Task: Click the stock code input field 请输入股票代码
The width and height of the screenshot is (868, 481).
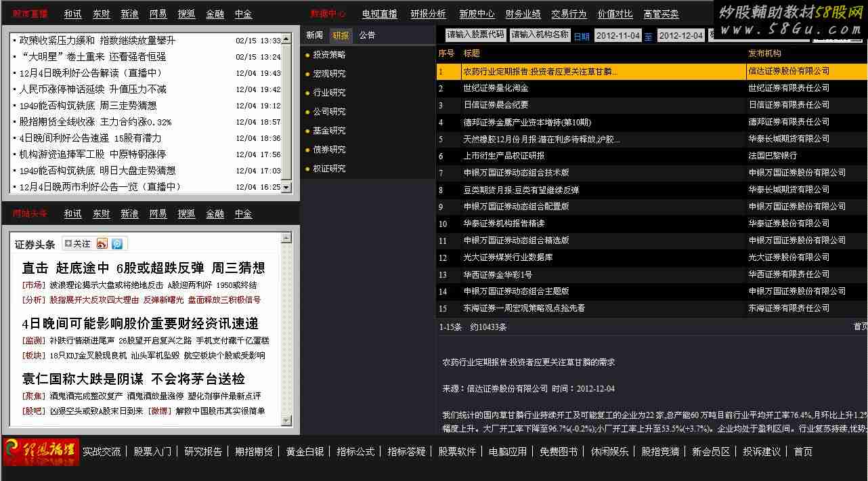Action: click(475, 35)
